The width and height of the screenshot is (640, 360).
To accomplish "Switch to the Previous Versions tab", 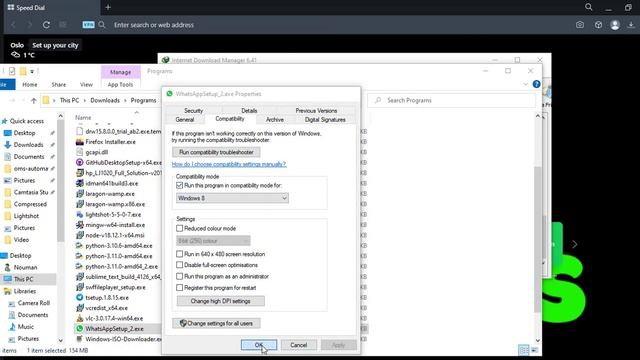I will coord(316,111).
